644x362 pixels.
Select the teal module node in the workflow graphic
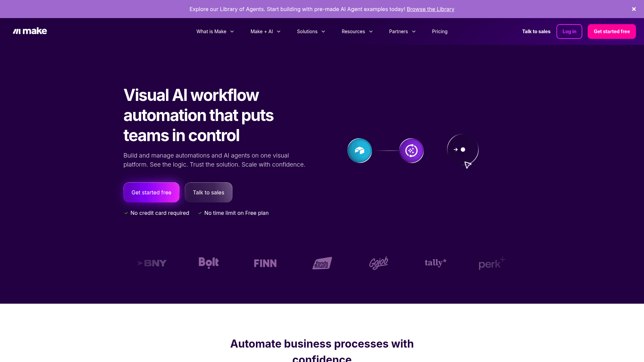click(359, 150)
